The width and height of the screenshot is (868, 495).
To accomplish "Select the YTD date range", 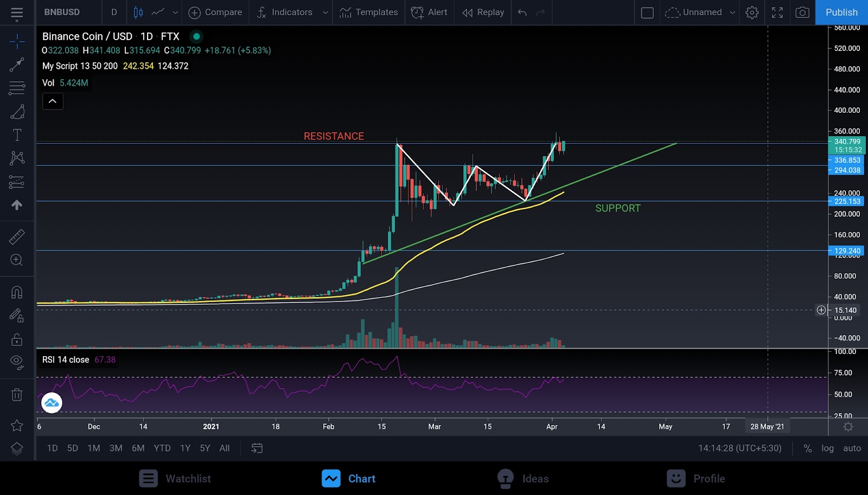I will (162, 448).
